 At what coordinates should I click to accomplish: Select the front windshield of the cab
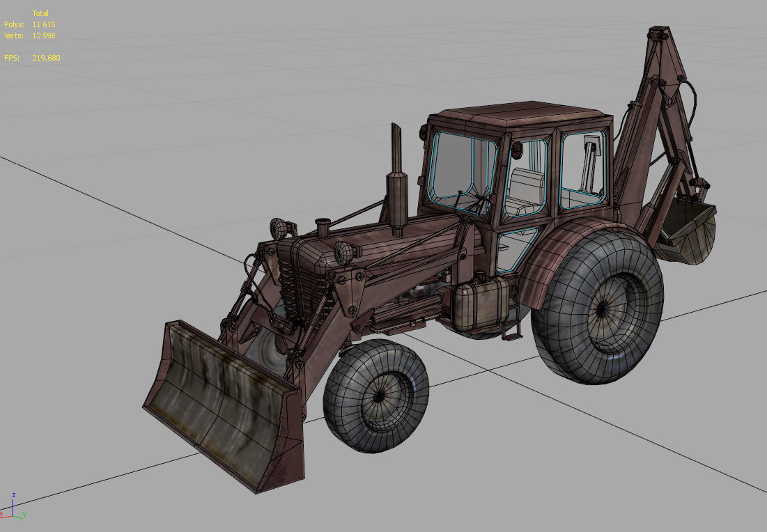click(463, 172)
